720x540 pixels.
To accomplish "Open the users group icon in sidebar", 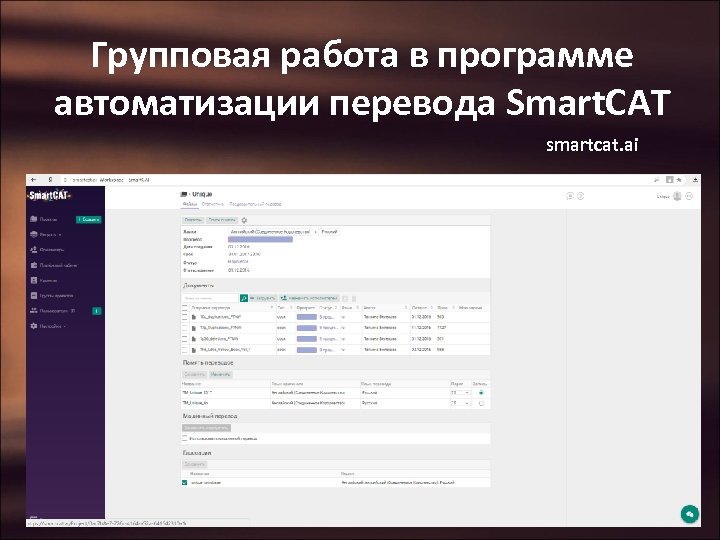I will [34, 311].
